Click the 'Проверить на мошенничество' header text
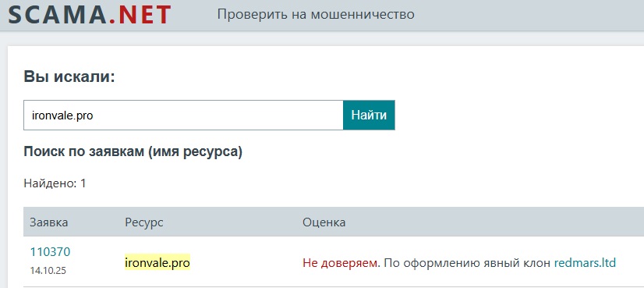The width and height of the screenshot is (644, 288). [316, 14]
